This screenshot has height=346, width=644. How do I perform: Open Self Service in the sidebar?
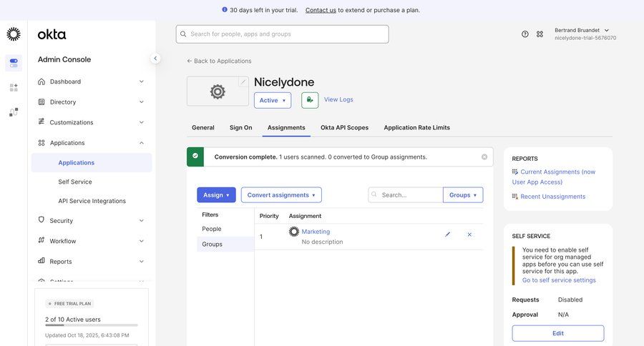pyautogui.click(x=75, y=182)
